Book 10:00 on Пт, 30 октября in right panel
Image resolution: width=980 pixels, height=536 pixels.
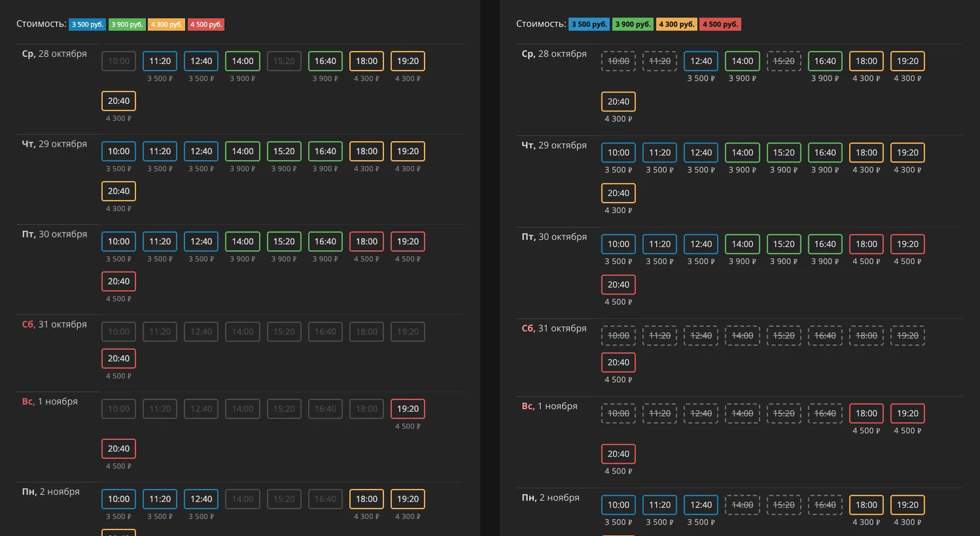click(x=618, y=244)
